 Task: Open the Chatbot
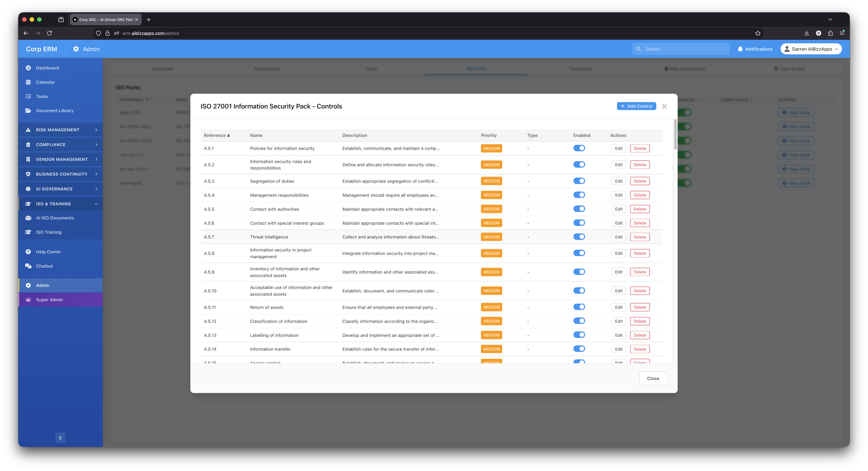tap(44, 266)
